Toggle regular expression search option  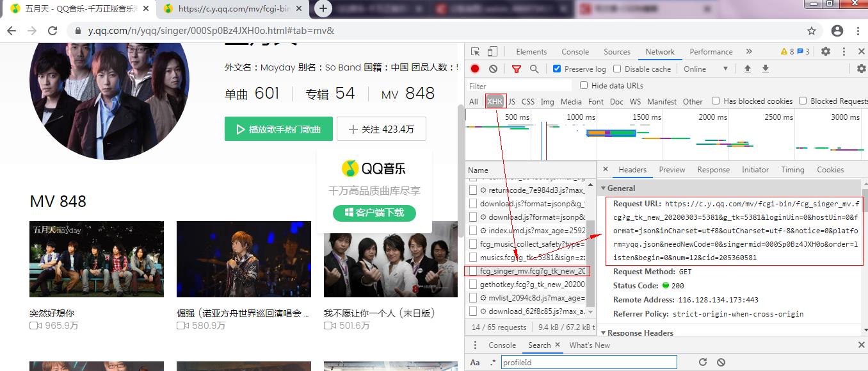(x=493, y=362)
